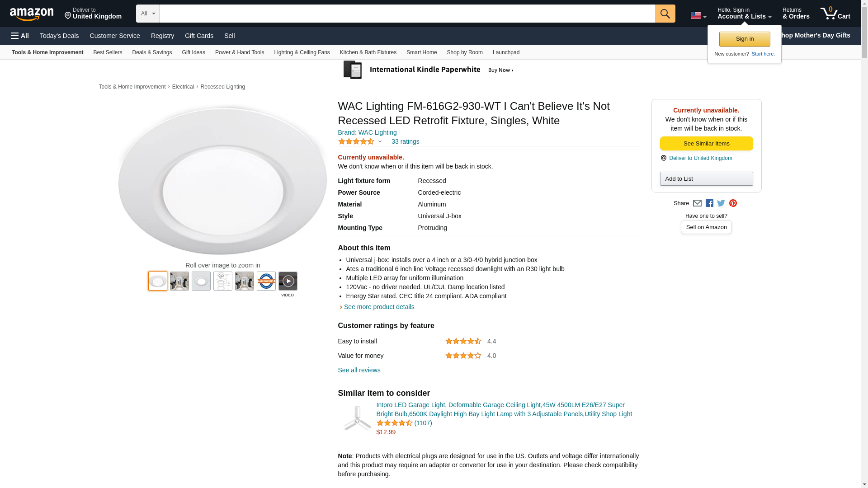Open the cart icon
Viewport: 868px width, 488px height.
pyautogui.click(x=835, y=14)
